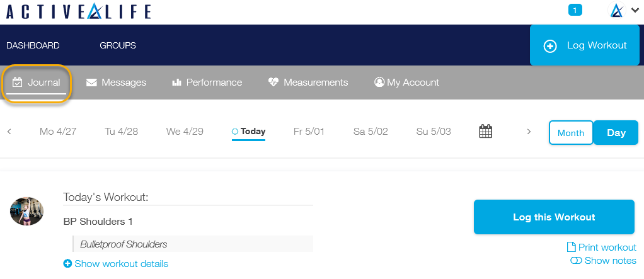Switch to Month view
Viewport: 644px width, 279px height.
(x=571, y=132)
